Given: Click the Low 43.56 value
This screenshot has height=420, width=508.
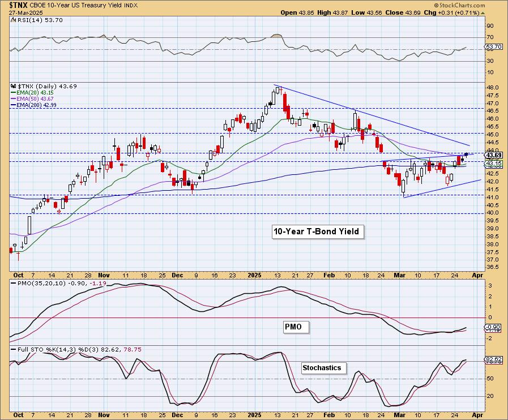Looking at the screenshot, I should pyautogui.click(x=368, y=12).
